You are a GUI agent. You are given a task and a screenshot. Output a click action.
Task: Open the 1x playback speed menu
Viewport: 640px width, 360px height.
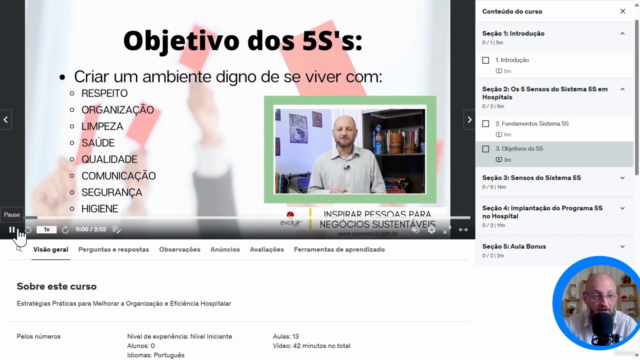pyautogui.click(x=47, y=229)
